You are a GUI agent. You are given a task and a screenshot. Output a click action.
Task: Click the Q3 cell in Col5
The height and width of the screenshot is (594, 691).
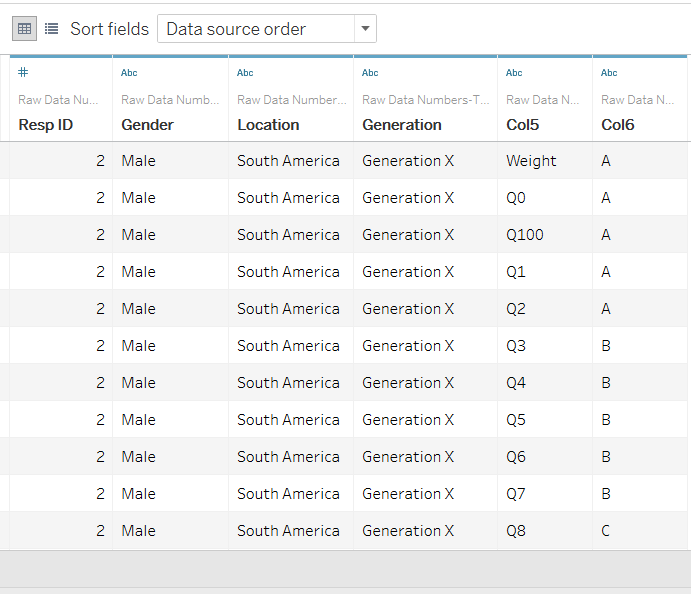tap(516, 346)
